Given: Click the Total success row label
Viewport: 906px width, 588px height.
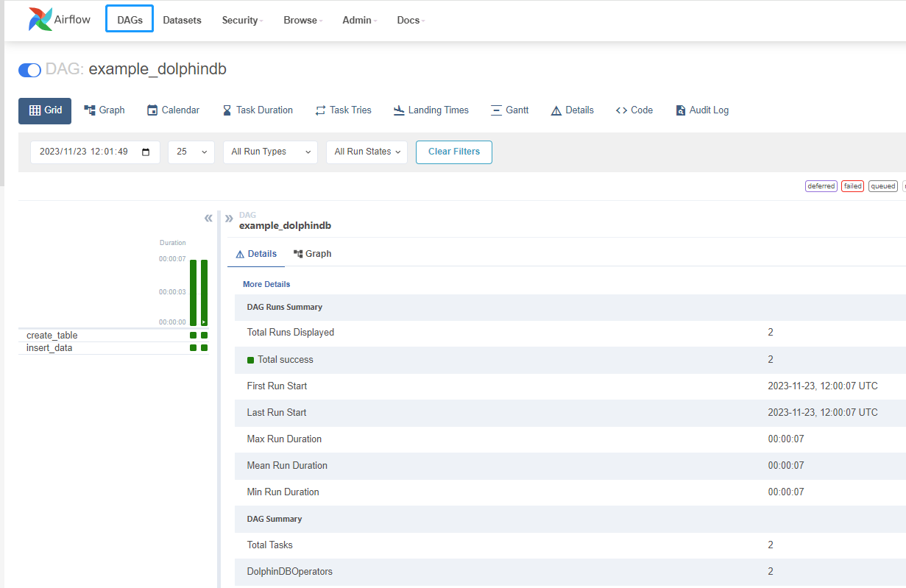Looking at the screenshot, I should [x=286, y=360].
